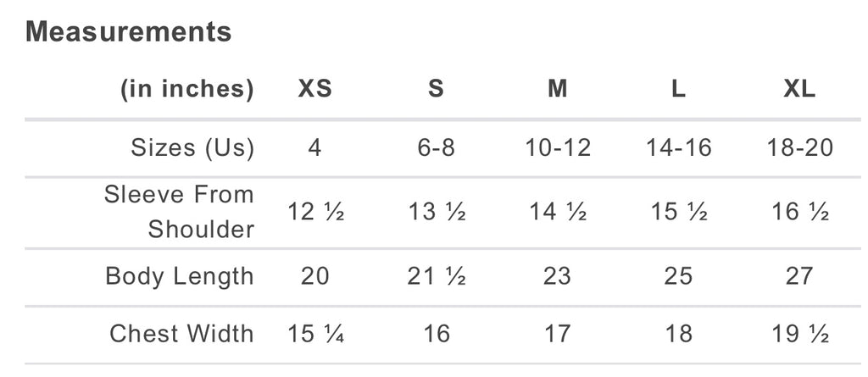Click US size 6-8 cell
Viewport: 868px width, 377px height.
[436, 148]
